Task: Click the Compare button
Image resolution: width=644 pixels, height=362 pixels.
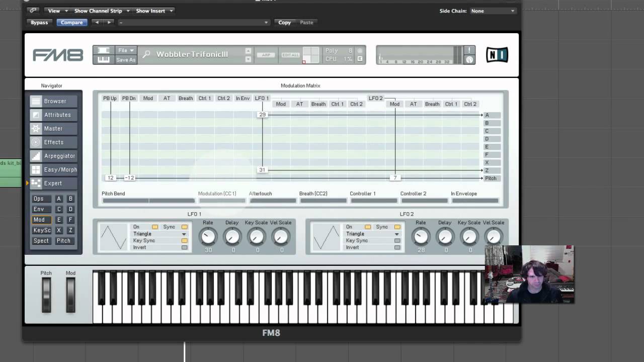Action: (72, 23)
